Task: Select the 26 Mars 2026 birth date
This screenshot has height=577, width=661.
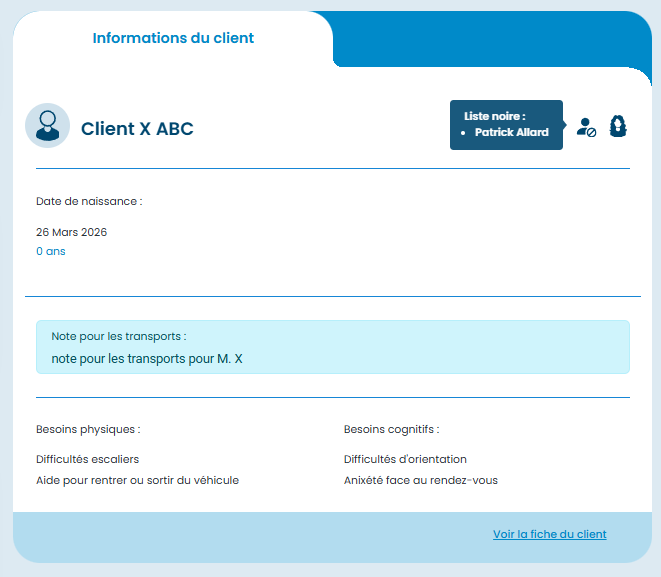Action: coord(71,232)
